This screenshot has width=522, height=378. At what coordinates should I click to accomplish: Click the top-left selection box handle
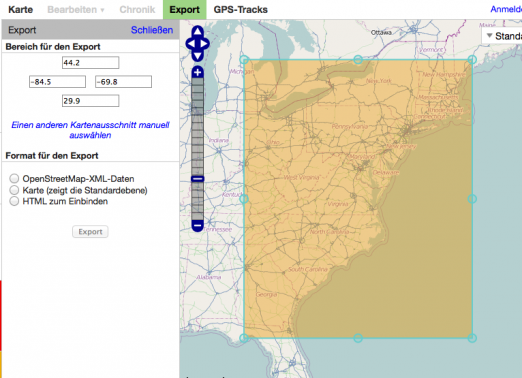[x=244, y=60]
